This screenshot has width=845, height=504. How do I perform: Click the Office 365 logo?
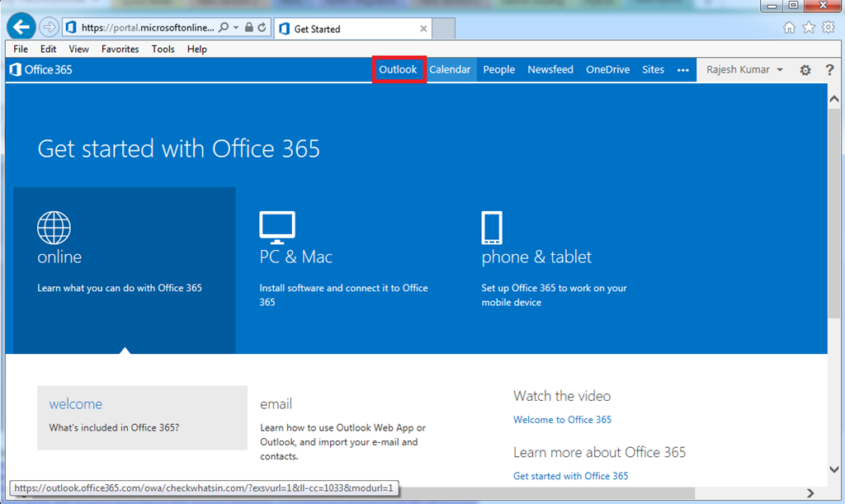(x=41, y=69)
